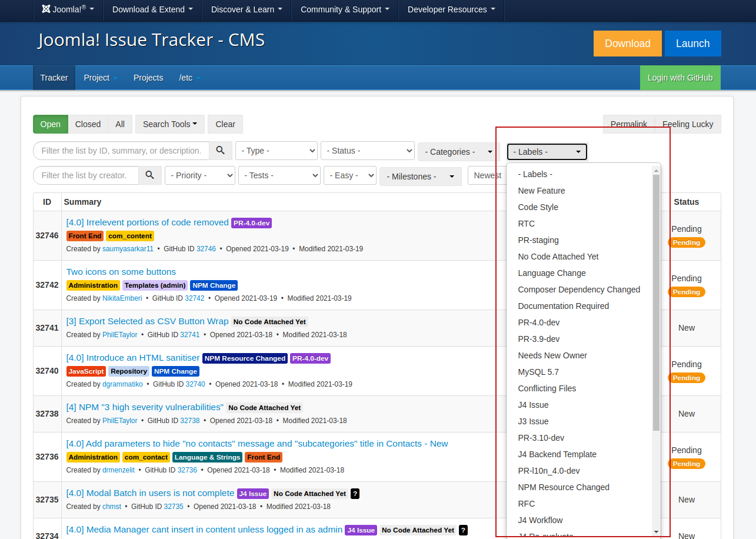Open the /etc navigation menu
The image size is (756, 539).
tap(189, 78)
